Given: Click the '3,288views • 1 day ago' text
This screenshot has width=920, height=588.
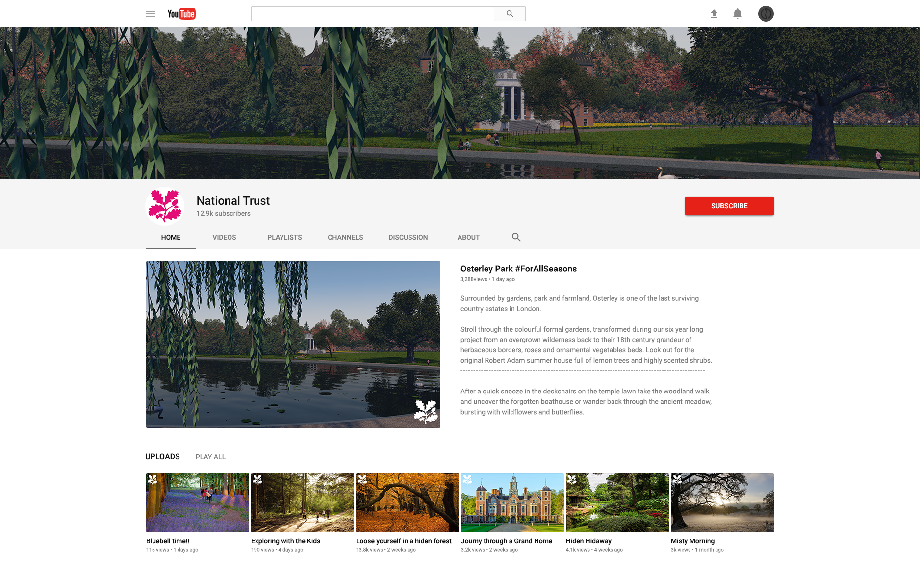Looking at the screenshot, I should (x=487, y=279).
